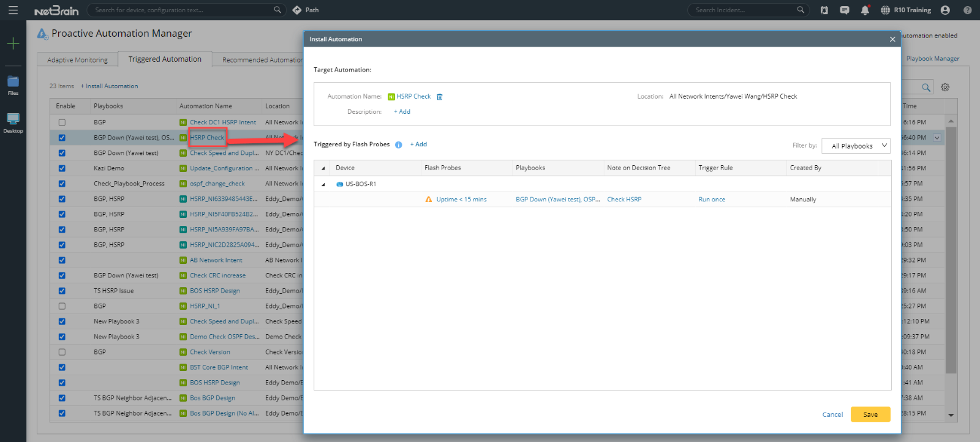Screen dimensions: 980x442
Task: Toggle checkbox for TS HSRP Issue row
Action: tap(62, 291)
